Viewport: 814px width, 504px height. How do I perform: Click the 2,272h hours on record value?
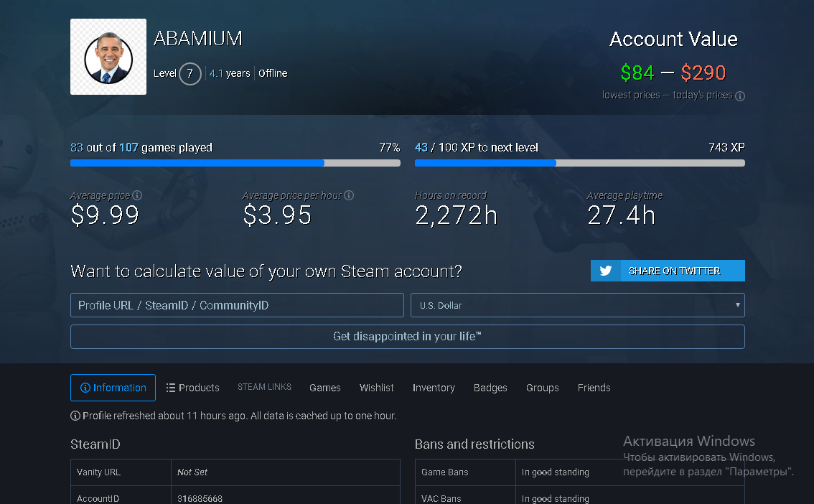tap(457, 215)
